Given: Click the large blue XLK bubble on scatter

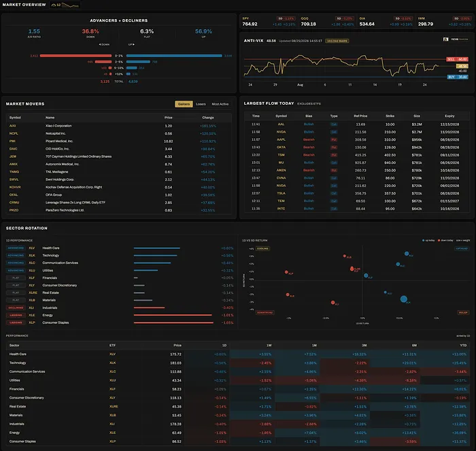Looking at the screenshot, I should pyautogui.click(x=403, y=299).
